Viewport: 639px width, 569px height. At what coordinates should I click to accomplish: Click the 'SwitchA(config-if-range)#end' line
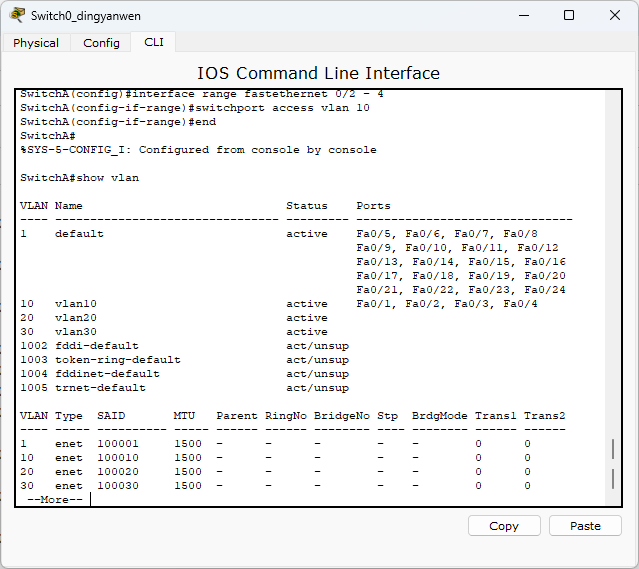click(118, 122)
